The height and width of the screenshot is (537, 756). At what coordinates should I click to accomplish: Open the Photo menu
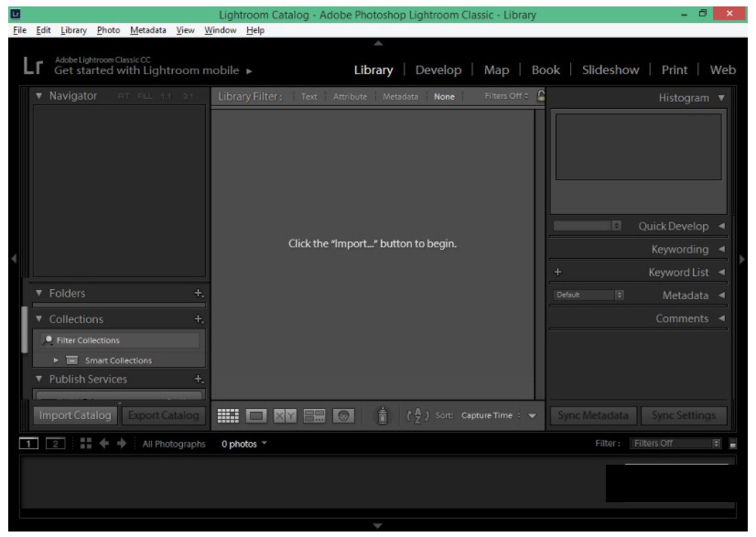point(109,30)
